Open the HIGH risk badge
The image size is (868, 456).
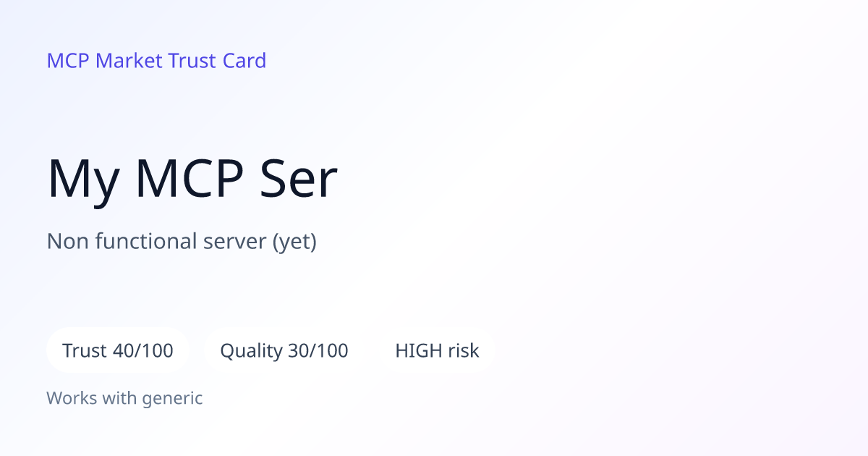437,350
